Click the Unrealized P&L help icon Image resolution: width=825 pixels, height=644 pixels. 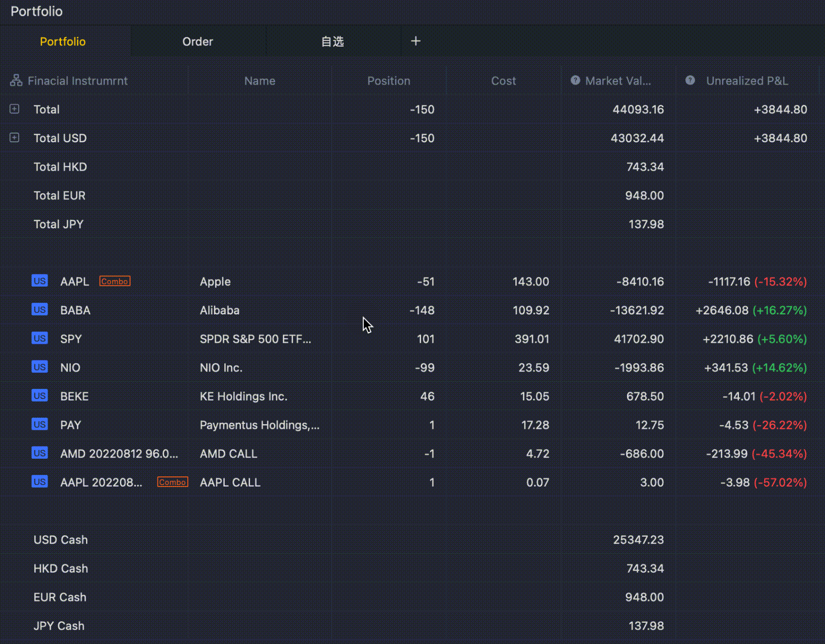[x=690, y=80]
